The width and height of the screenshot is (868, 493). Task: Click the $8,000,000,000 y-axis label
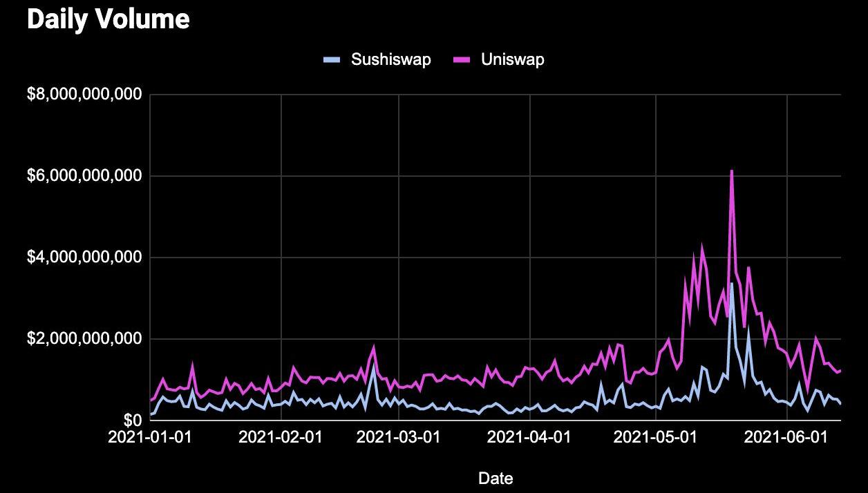[x=84, y=95]
